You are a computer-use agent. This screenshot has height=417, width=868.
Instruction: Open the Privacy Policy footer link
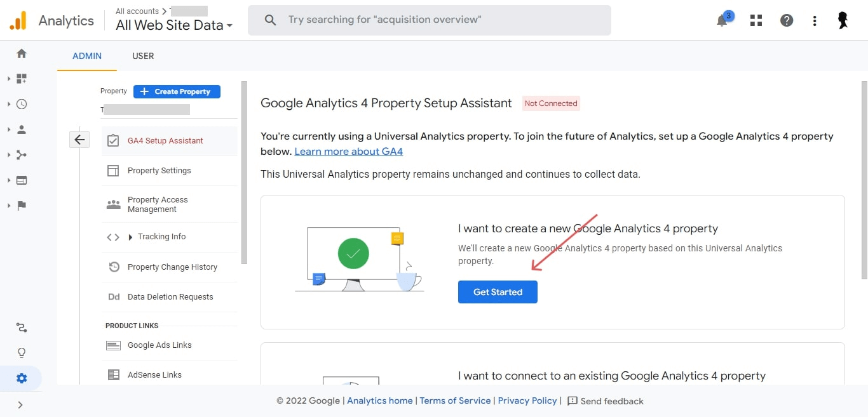[527, 400]
